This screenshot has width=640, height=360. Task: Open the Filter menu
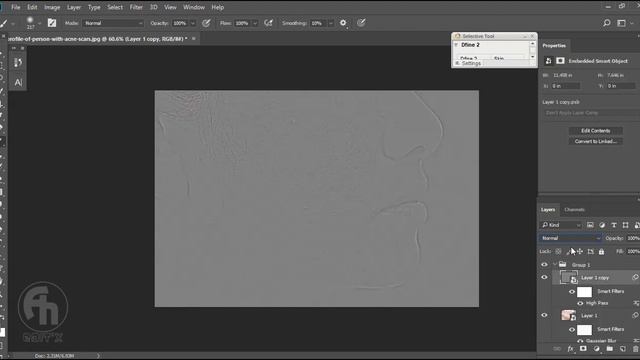pos(136,7)
